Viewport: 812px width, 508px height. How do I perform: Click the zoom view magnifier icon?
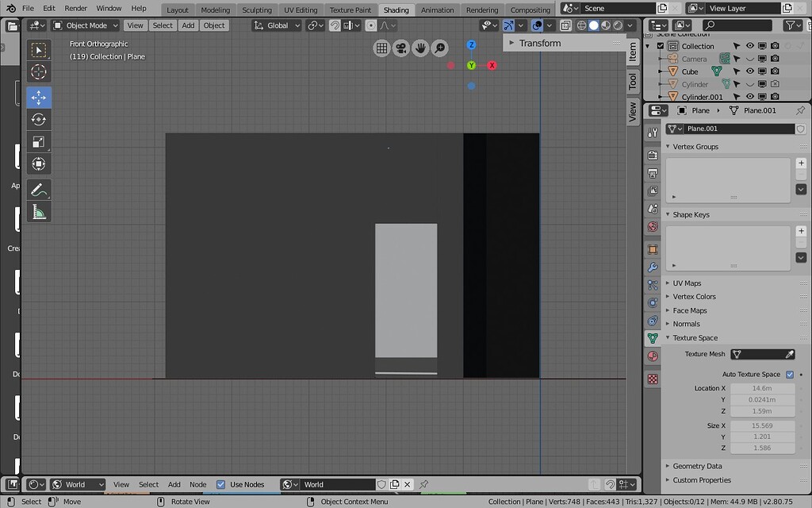(x=439, y=48)
